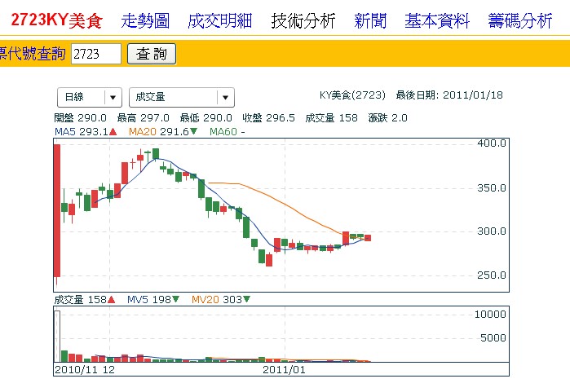Click the MA20 291.6 legend label

[x=163, y=131]
